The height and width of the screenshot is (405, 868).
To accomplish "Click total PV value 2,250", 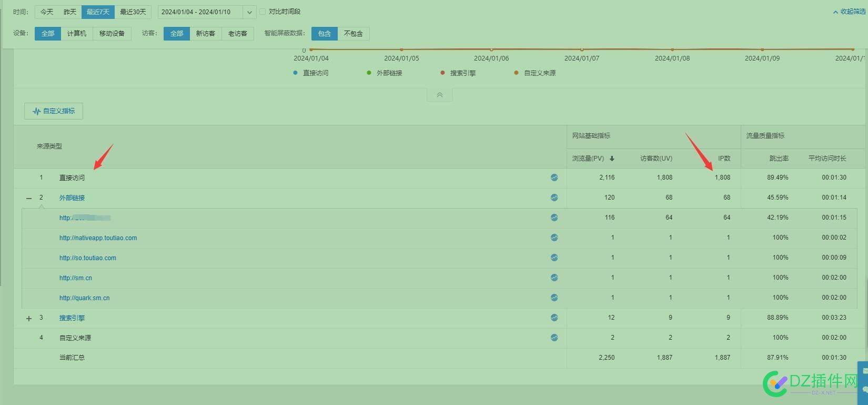I will point(607,358).
